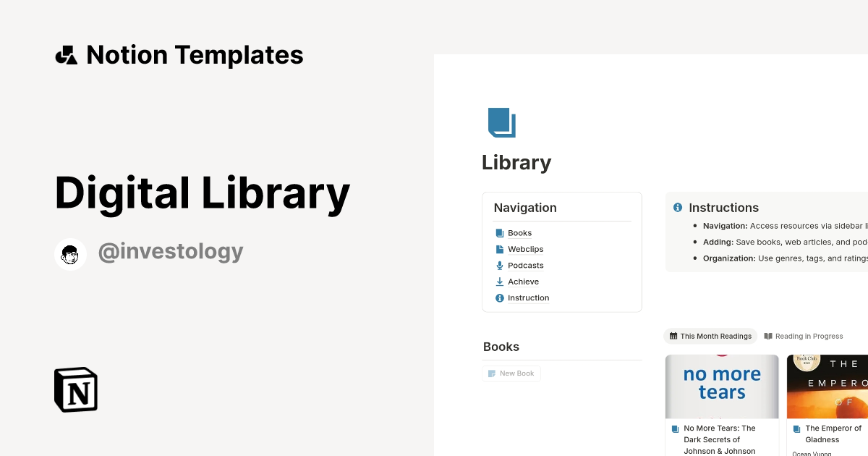Click the microphone icon next to Podcasts
868x456 pixels.
coord(499,265)
